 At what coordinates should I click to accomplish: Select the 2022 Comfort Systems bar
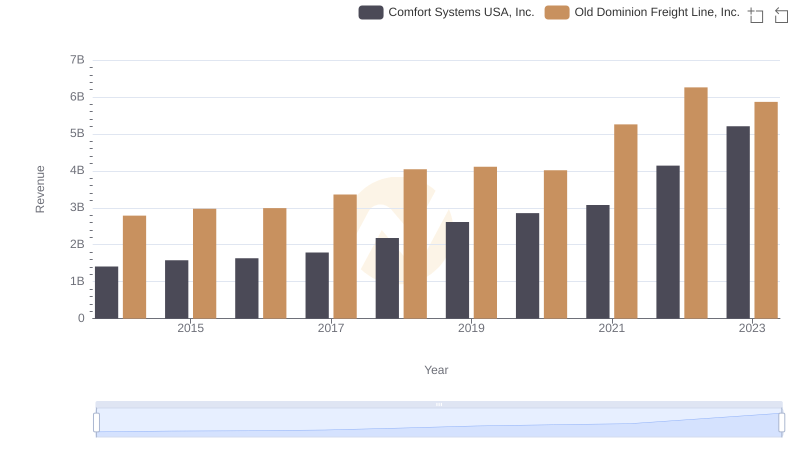point(668,242)
